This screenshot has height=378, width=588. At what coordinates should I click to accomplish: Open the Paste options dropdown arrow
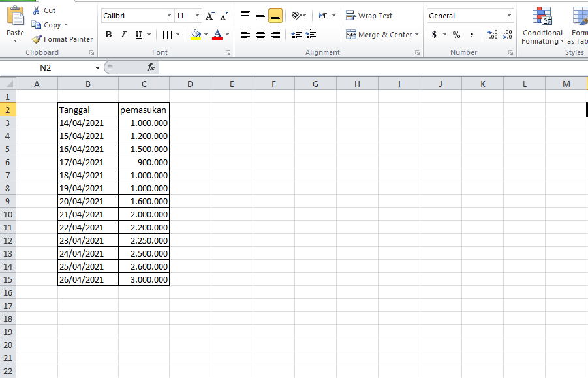tap(16, 41)
